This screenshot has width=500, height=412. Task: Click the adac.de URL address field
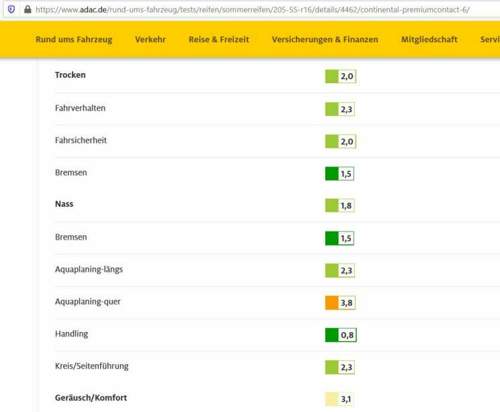tap(252, 10)
